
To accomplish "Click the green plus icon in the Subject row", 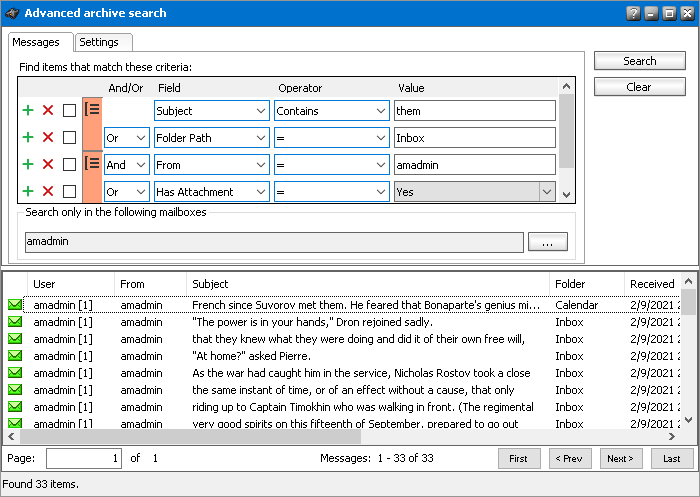I will pyautogui.click(x=28, y=111).
